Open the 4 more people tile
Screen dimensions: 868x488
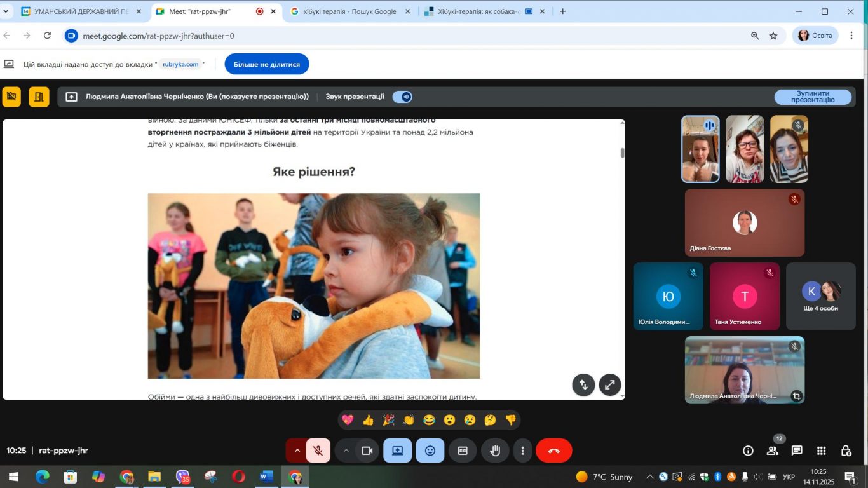[820, 296]
